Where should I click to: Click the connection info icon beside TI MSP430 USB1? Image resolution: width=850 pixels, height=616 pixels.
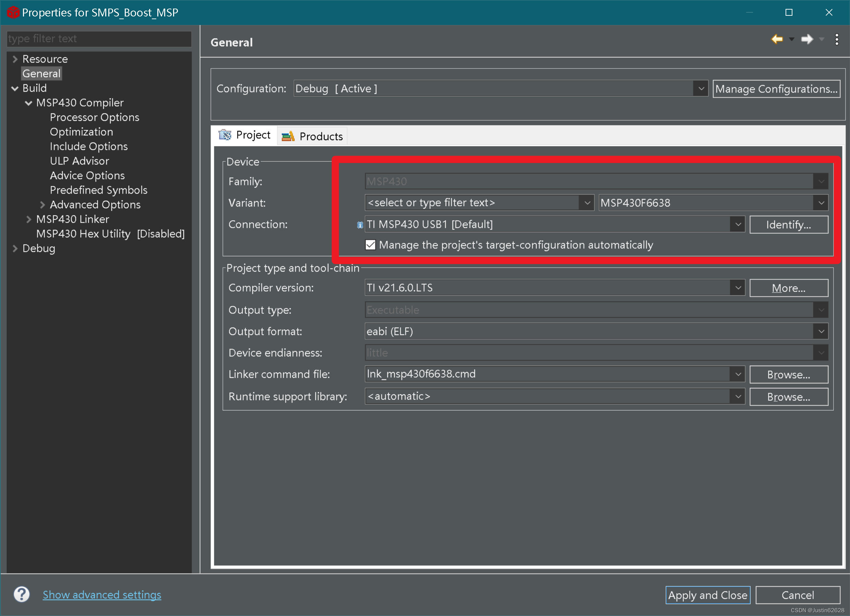pyautogui.click(x=360, y=225)
